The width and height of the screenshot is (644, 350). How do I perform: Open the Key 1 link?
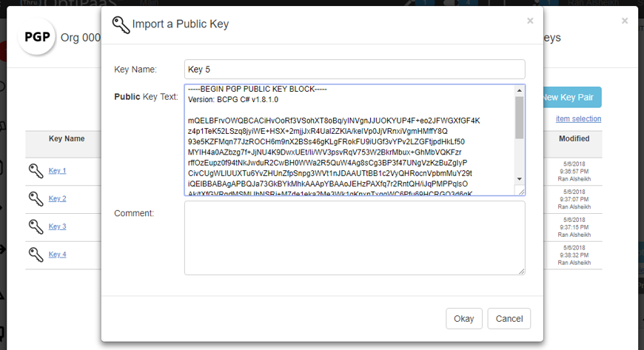pyautogui.click(x=58, y=171)
